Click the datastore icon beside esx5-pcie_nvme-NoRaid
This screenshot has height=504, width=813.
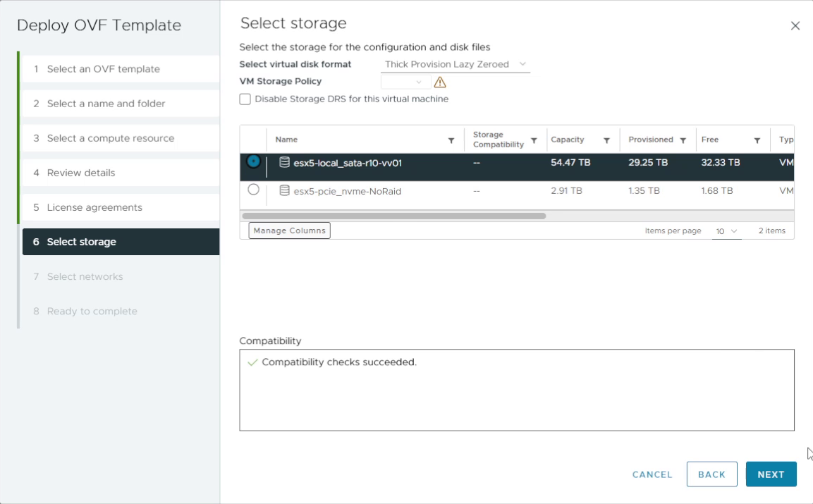(283, 190)
